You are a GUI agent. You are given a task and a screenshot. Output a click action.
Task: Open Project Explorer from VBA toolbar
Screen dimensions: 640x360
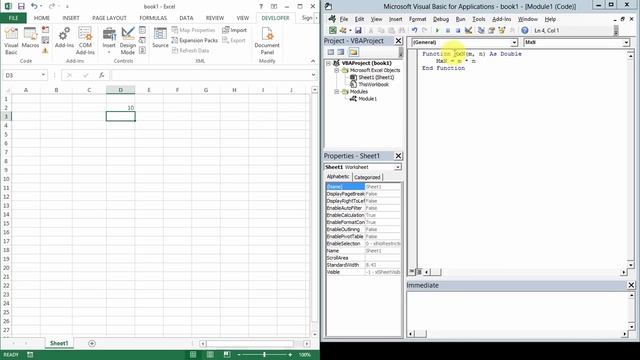click(x=481, y=30)
